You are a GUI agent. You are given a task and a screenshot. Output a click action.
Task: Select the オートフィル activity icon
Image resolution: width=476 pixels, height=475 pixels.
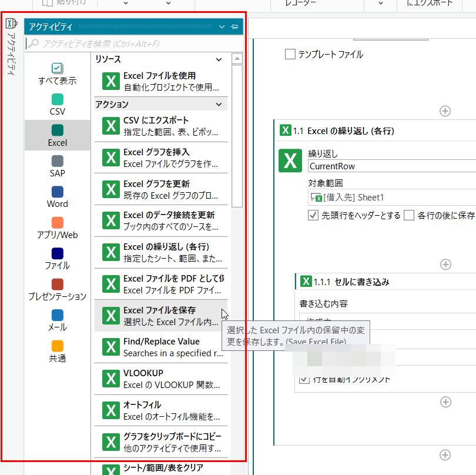pos(111,410)
